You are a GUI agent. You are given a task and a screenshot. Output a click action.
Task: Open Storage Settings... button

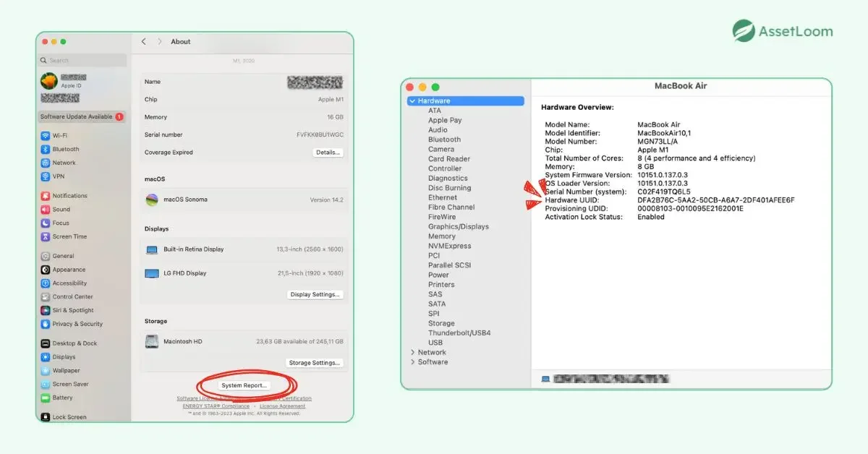(x=315, y=363)
